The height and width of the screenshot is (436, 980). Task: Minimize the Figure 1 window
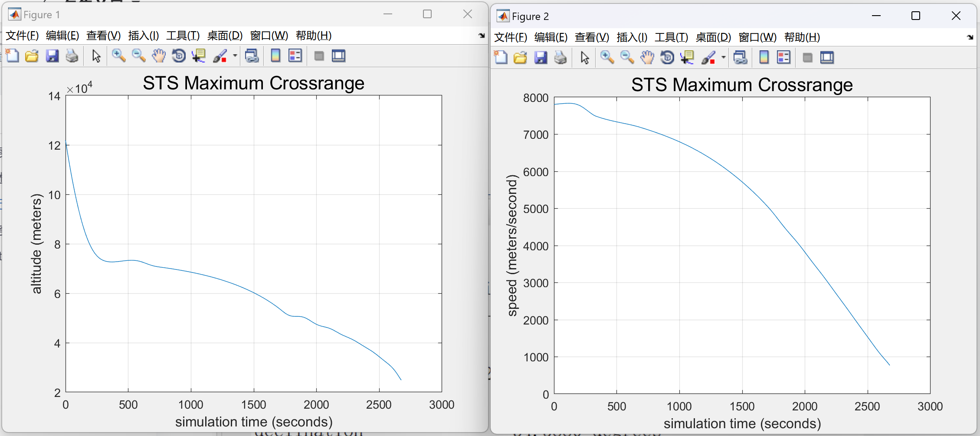pos(388,14)
